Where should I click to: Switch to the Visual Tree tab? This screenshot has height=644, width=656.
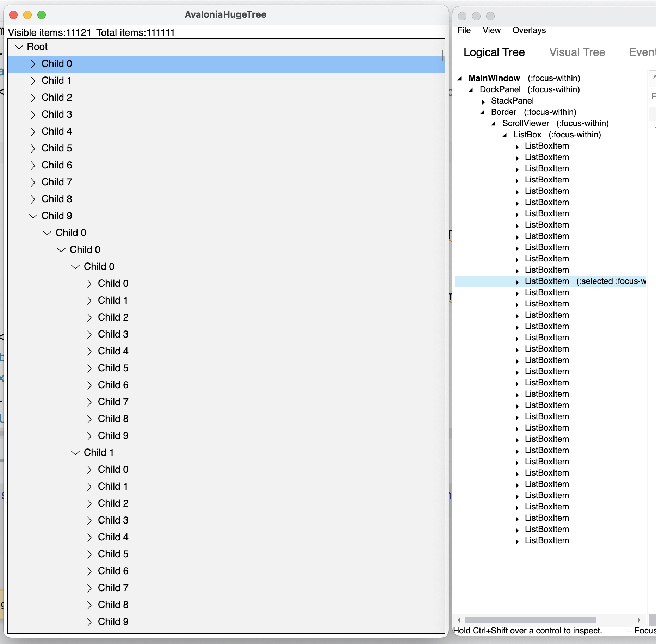[577, 52]
